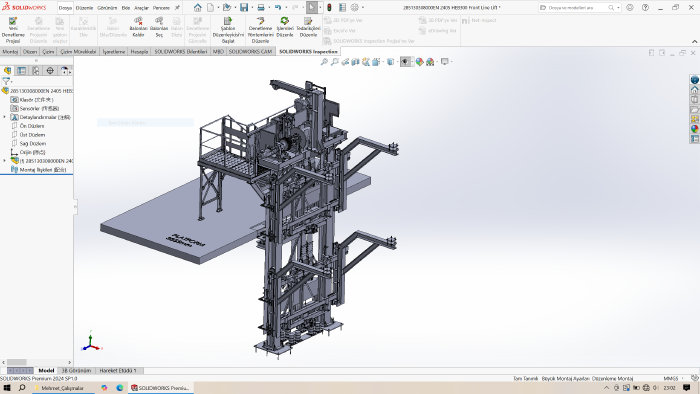Screen dimensions: 700x394
Task: Select Ön Düzlem plane in tree
Action: coord(32,126)
